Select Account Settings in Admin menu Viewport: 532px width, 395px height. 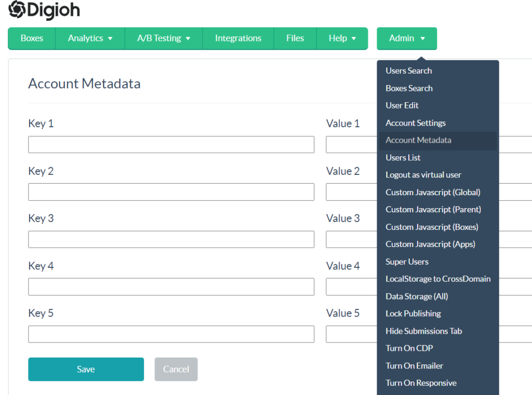pyautogui.click(x=416, y=122)
